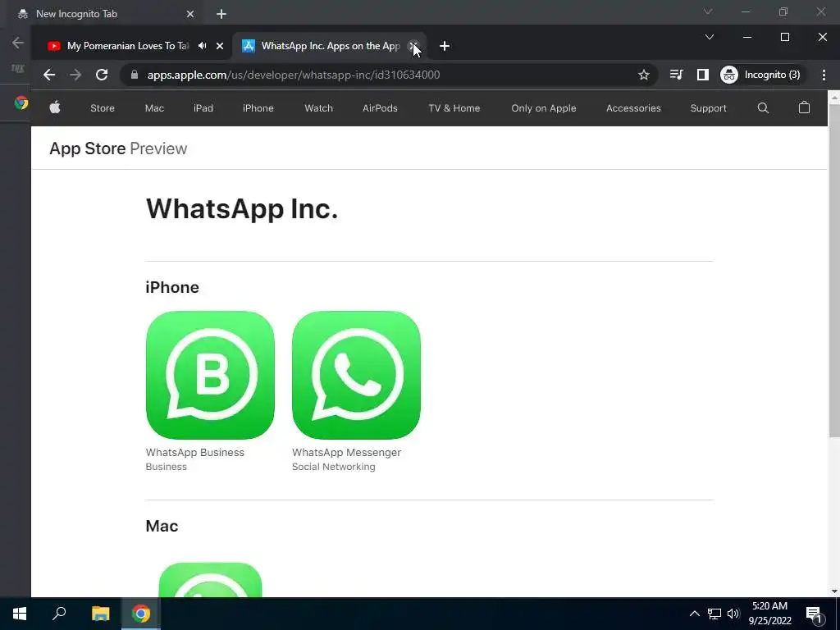Viewport: 840px width, 630px height.
Task: Expand tab search chevron in background window
Action: (x=708, y=11)
